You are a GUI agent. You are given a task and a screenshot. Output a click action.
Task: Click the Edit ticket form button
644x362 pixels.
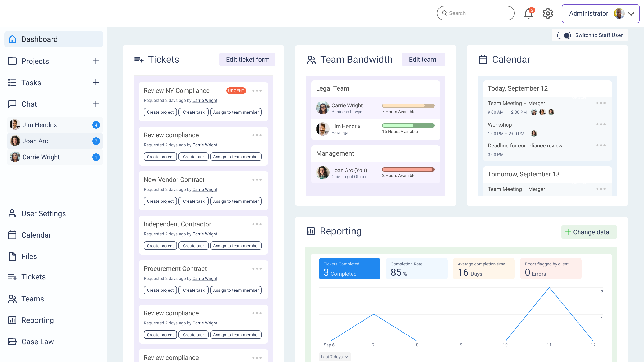coord(247,59)
